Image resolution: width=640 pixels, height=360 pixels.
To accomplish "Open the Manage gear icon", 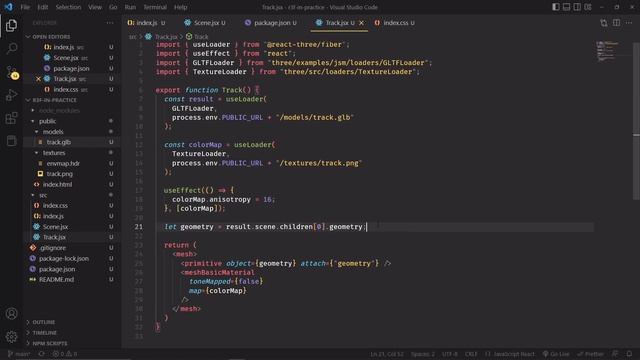I will (x=11, y=336).
